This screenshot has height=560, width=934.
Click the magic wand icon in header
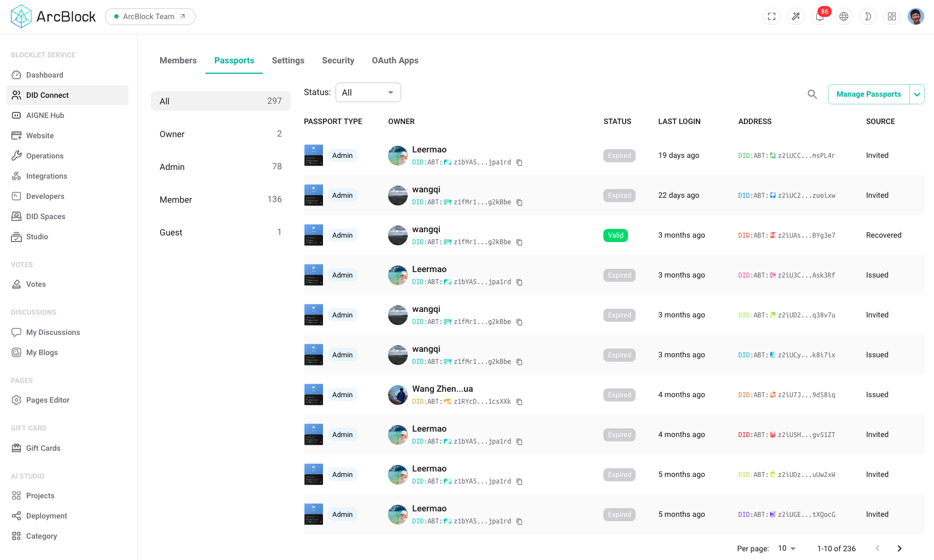point(796,16)
